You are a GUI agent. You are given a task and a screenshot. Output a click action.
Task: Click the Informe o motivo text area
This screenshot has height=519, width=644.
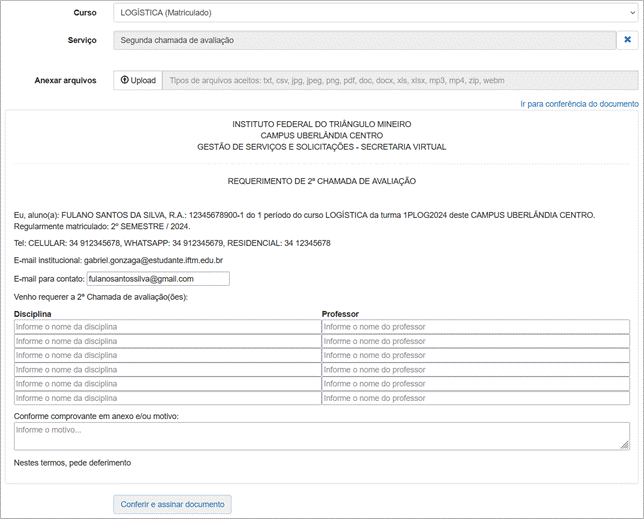(322, 436)
